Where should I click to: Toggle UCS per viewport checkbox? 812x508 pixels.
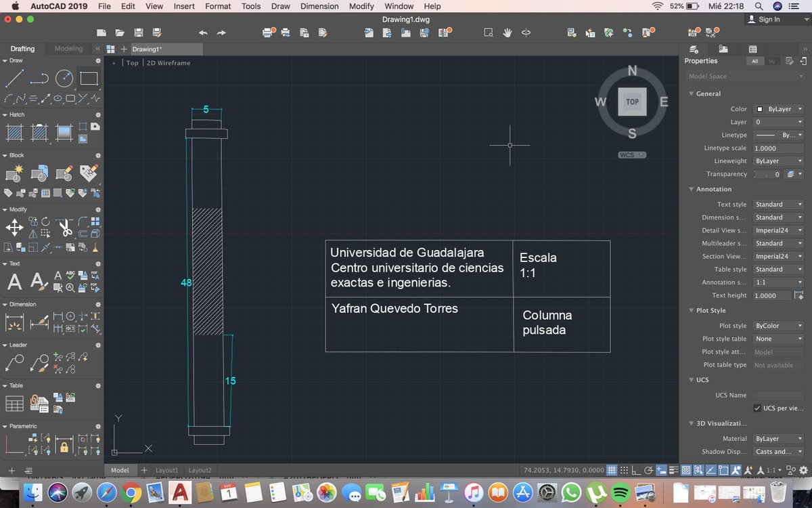pos(757,408)
